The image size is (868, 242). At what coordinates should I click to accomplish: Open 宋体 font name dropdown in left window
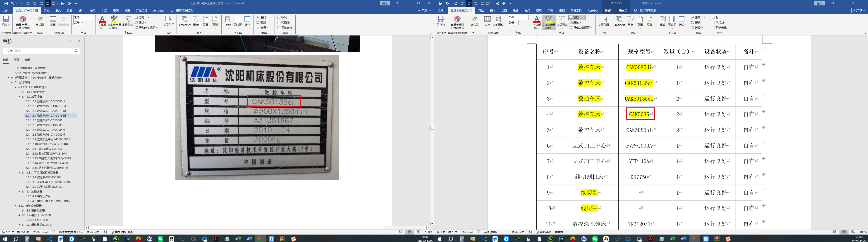tap(92, 17)
